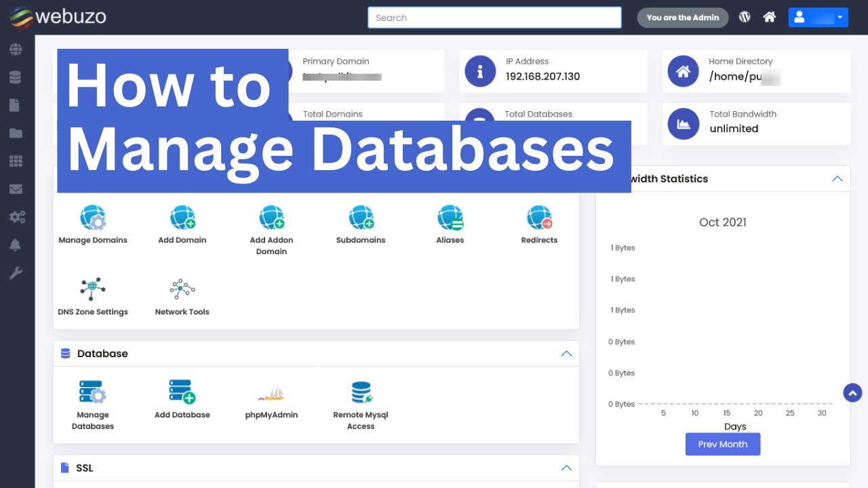Open Remote Mysql Access
The width and height of the screenshot is (868, 488).
pos(361,392)
